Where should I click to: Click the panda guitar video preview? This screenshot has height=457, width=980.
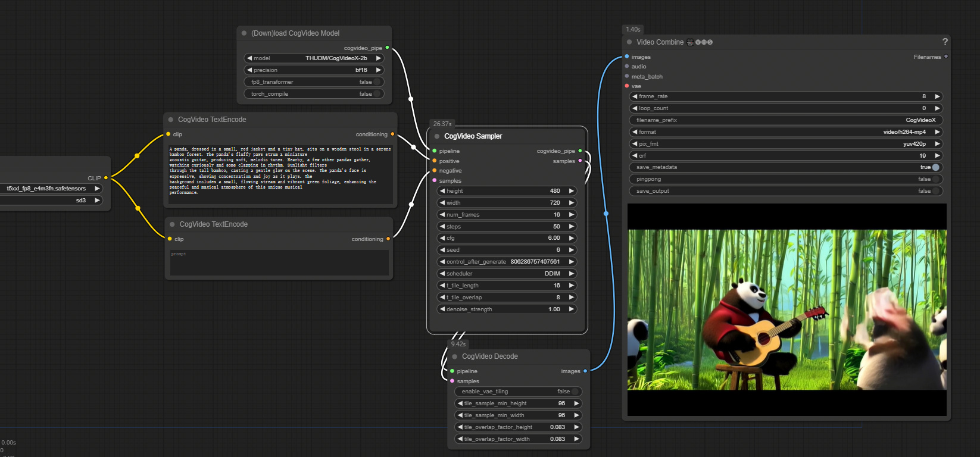pos(787,309)
